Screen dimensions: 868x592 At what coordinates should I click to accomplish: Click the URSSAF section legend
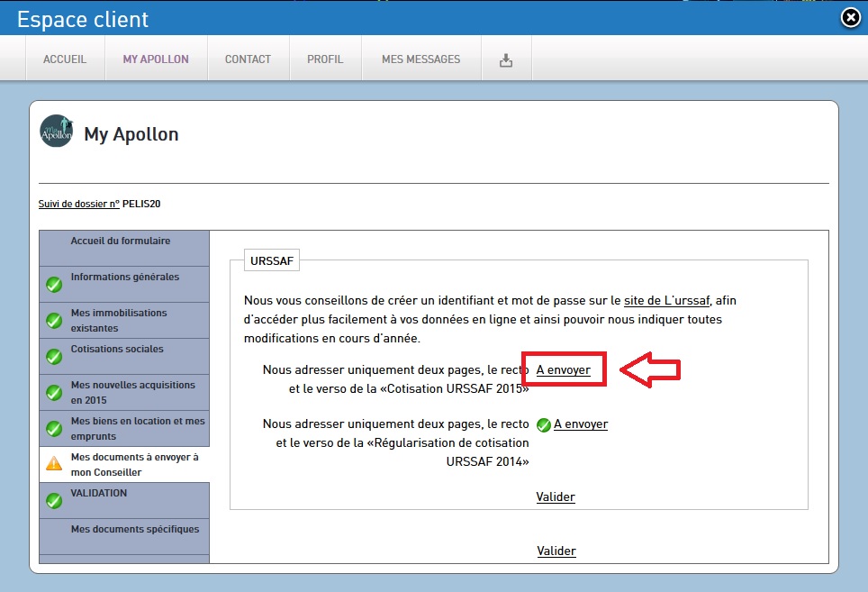coord(272,260)
